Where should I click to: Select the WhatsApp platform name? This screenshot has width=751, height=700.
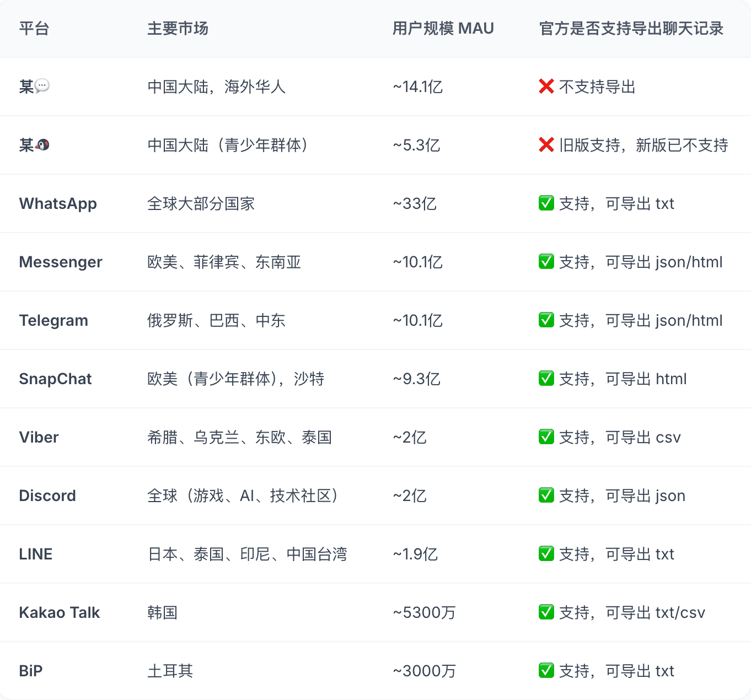click(x=58, y=203)
